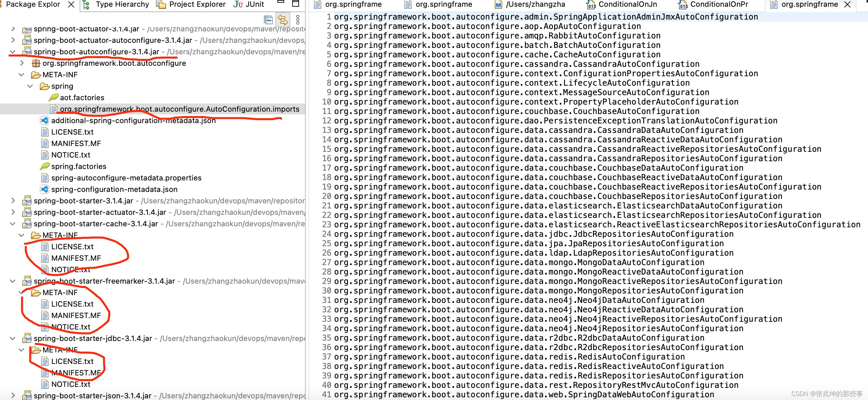This screenshot has width=868, height=400.
Task: Click spring-autoconfigure-metadata.properties file icon
Action: tap(45, 178)
